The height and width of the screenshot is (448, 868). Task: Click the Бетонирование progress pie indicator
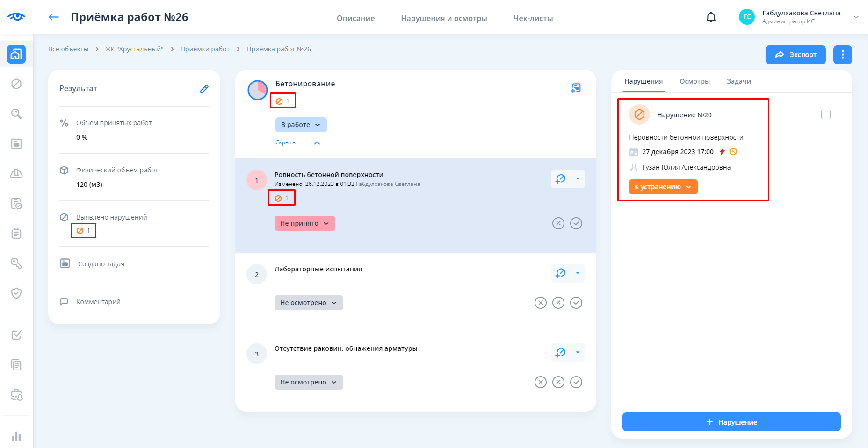pos(258,90)
